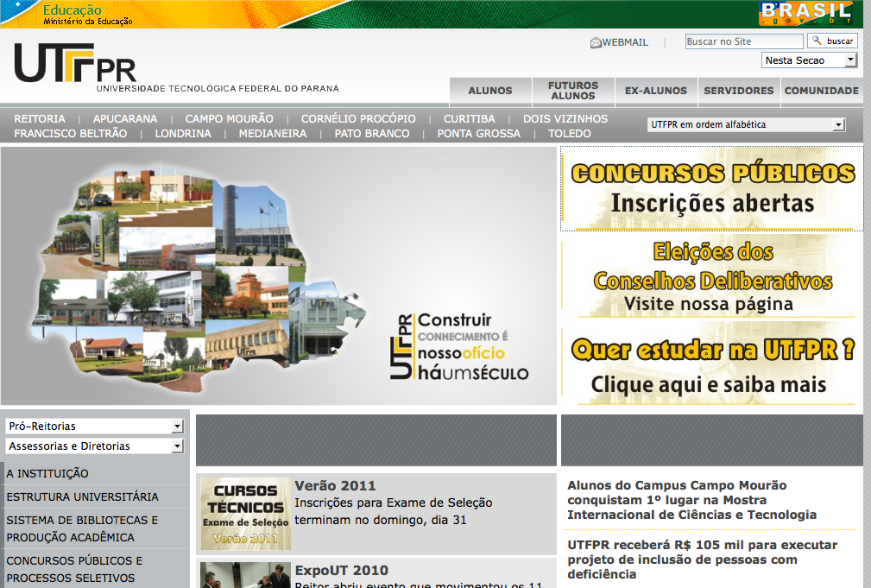Click the Brasil gov.br badge
This screenshot has width=871, height=588.
click(x=805, y=13)
